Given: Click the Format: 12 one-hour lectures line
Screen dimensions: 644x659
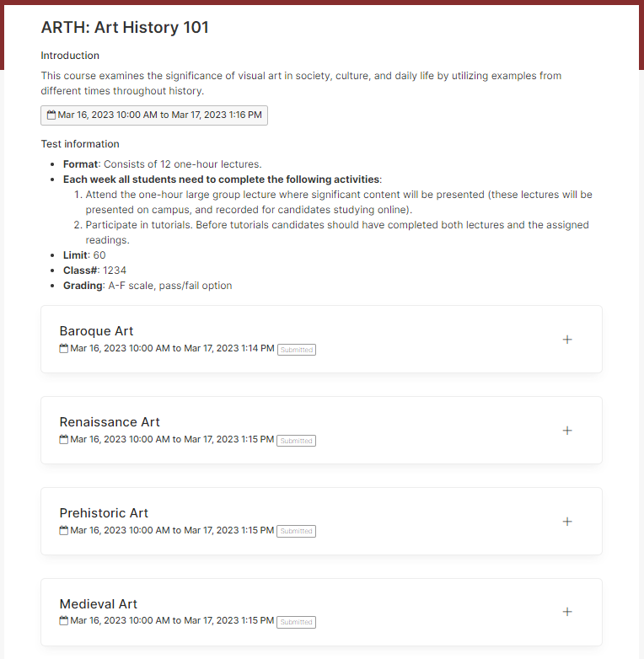Looking at the screenshot, I should click(162, 164).
